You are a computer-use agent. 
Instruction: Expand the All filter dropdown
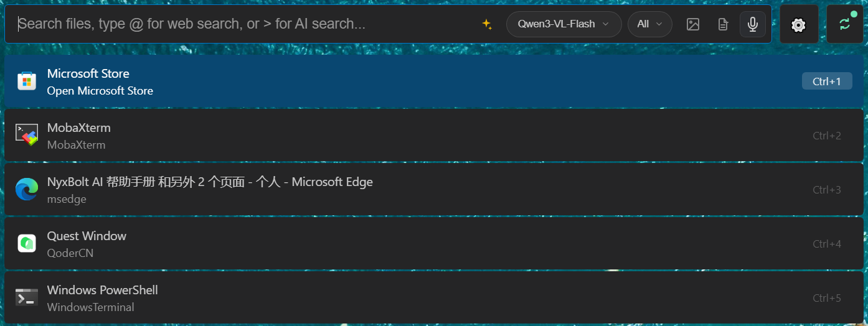(x=650, y=24)
